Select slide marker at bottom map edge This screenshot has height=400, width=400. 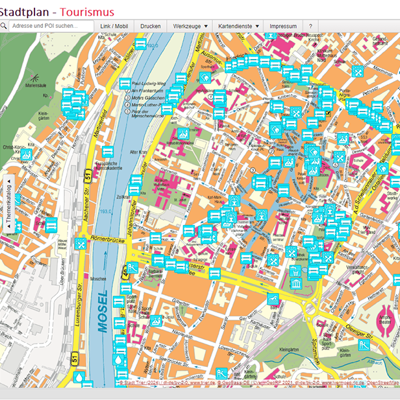click(221, 373)
